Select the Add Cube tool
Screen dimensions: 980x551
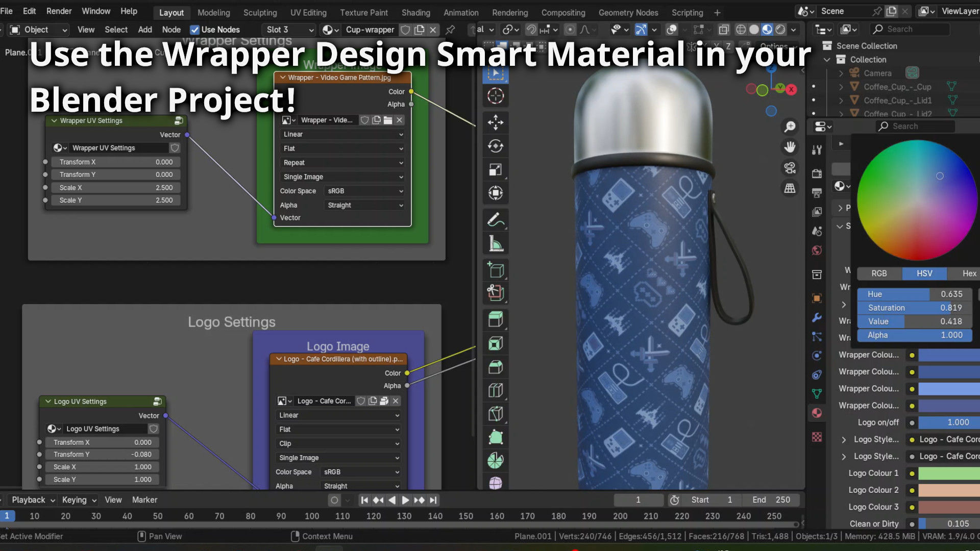495,270
